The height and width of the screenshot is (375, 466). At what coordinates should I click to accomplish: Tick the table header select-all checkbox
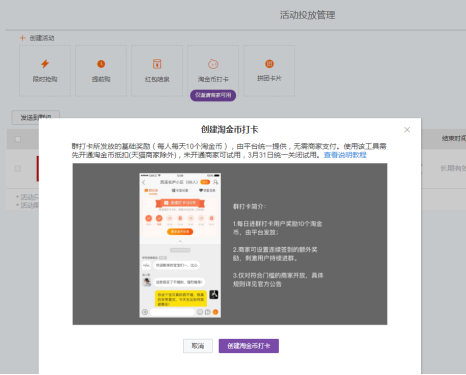click(x=18, y=139)
